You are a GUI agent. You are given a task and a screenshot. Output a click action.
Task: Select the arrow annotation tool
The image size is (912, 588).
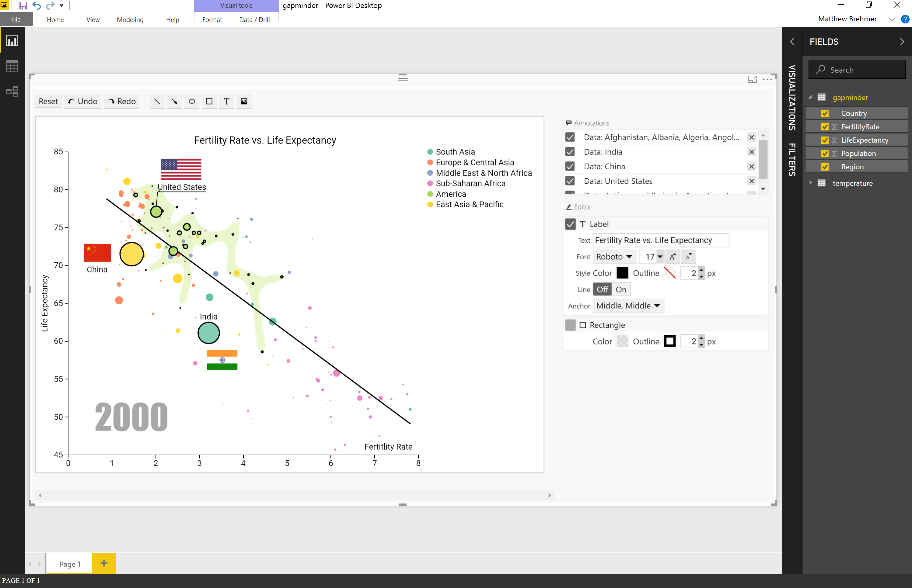174,101
